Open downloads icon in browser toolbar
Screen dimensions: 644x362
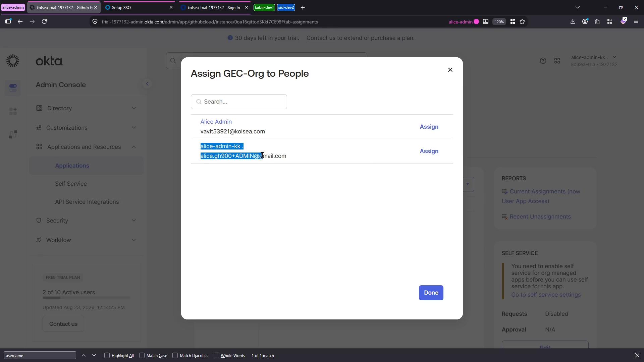pyautogui.click(x=573, y=21)
